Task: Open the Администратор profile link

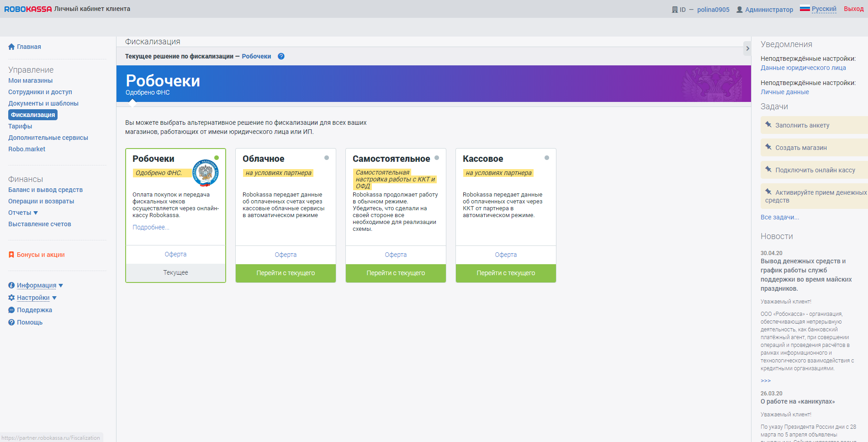Action: click(769, 10)
